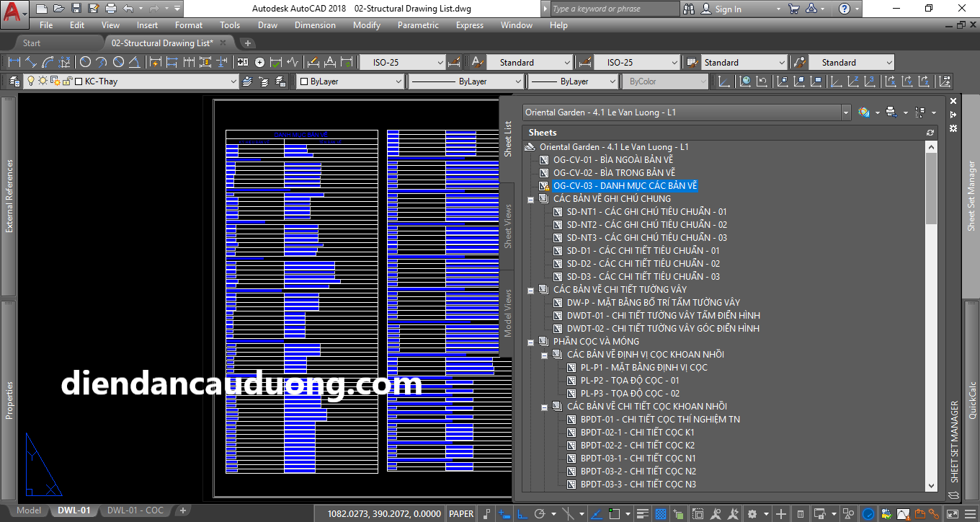This screenshot has width=980, height=522.
Task: Open the External References side panel
Action: (9, 196)
